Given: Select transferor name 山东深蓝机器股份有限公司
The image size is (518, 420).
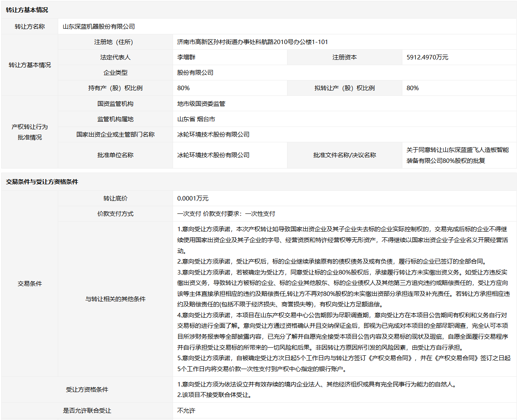Looking at the screenshot, I should (99, 26).
